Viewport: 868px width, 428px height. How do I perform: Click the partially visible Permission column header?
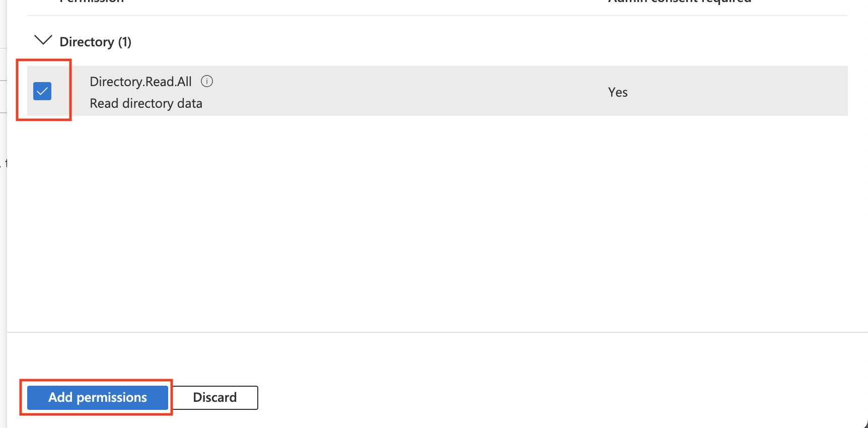coord(92,2)
